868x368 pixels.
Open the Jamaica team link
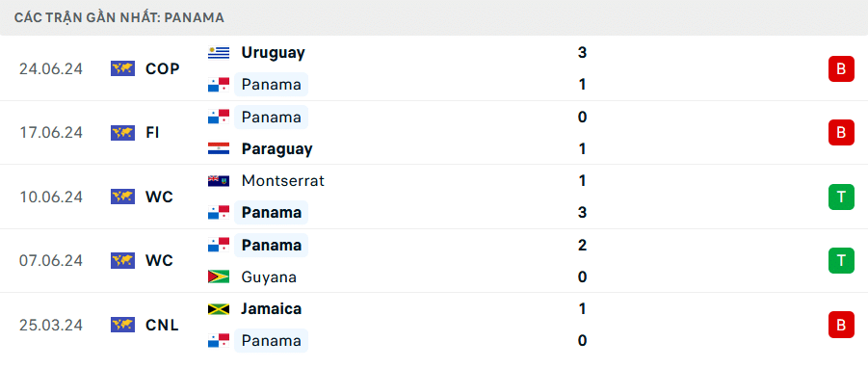pyautogui.click(x=272, y=309)
